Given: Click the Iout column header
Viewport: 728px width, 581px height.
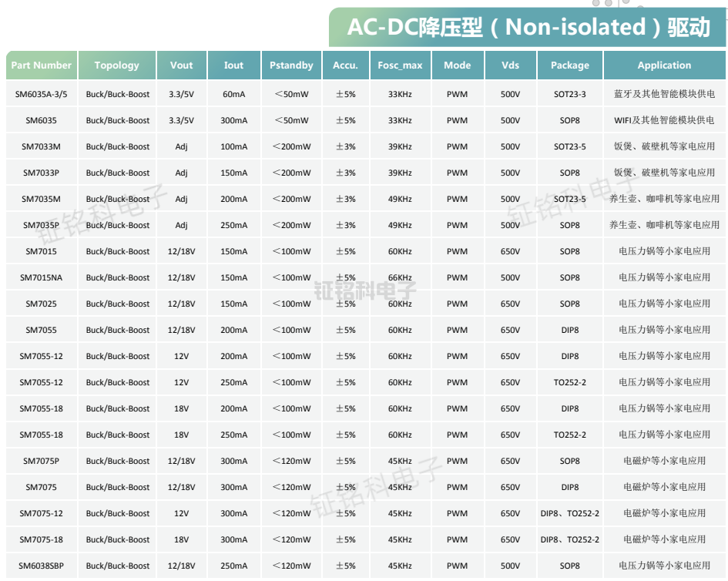Looking at the screenshot, I should click(x=233, y=65).
